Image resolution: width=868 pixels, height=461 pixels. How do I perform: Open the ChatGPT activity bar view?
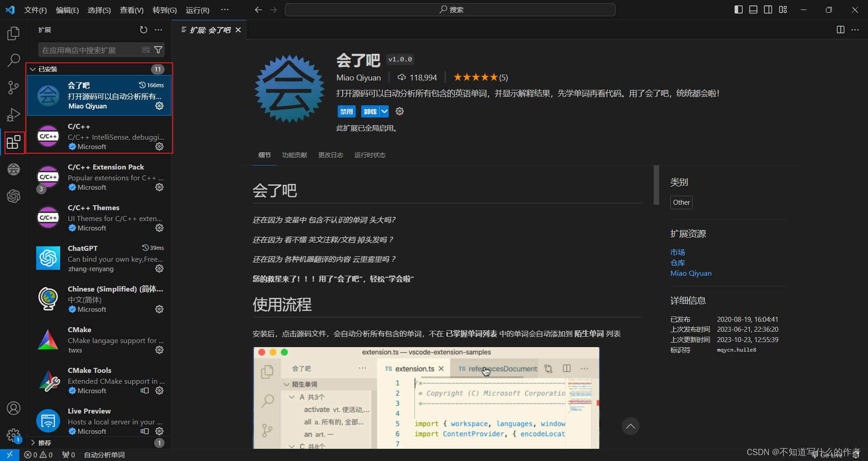click(14, 196)
